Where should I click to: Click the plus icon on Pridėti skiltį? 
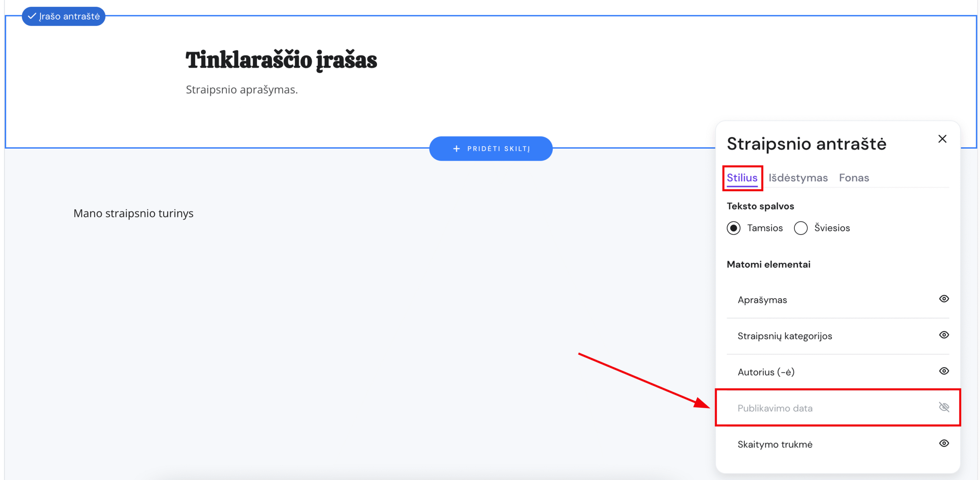pos(457,148)
